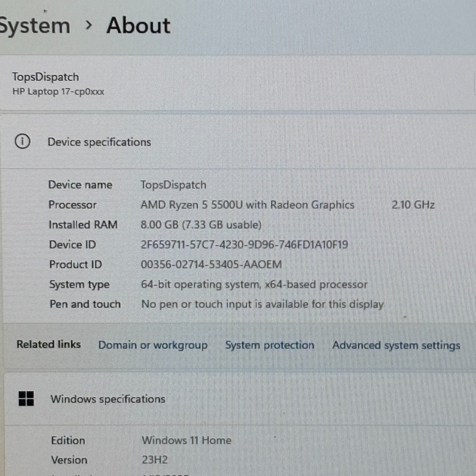
Task: Click the HP Laptop 17-cp0xxx model text
Action: point(58,92)
